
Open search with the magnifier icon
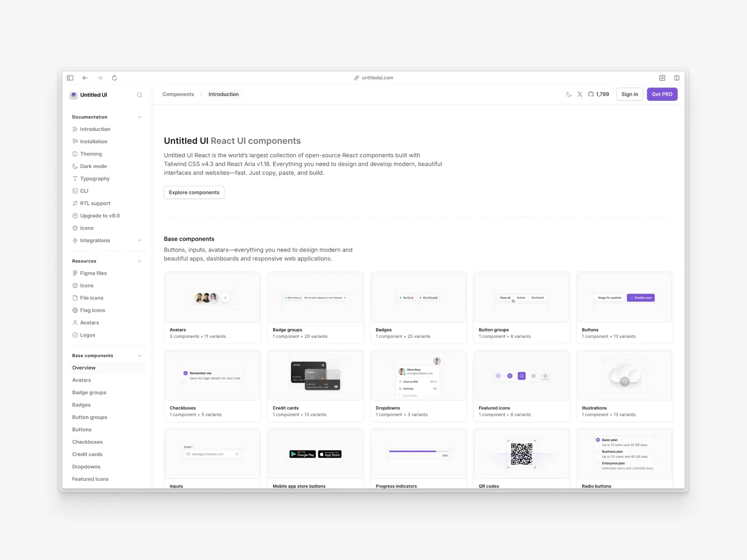[139, 95]
